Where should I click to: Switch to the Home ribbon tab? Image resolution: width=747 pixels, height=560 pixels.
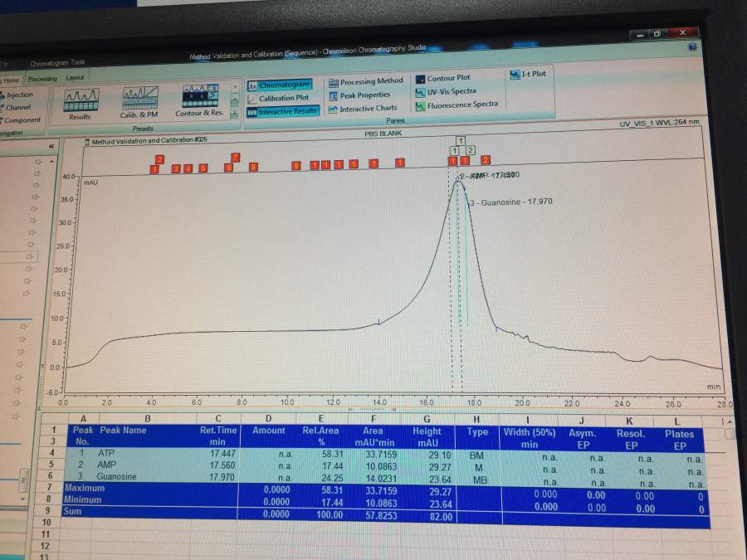coord(11,80)
